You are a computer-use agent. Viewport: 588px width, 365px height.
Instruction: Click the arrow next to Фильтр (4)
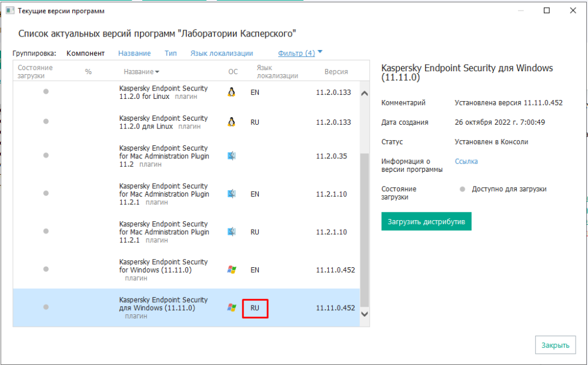[320, 51]
